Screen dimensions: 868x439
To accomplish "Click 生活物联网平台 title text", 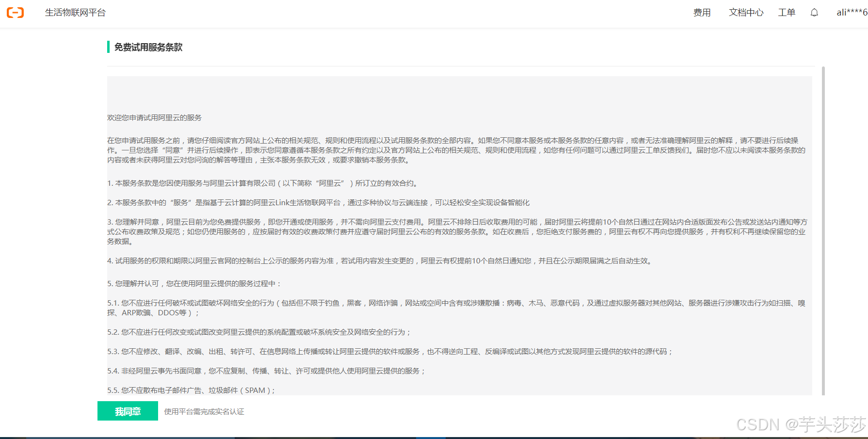I will coord(75,13).
